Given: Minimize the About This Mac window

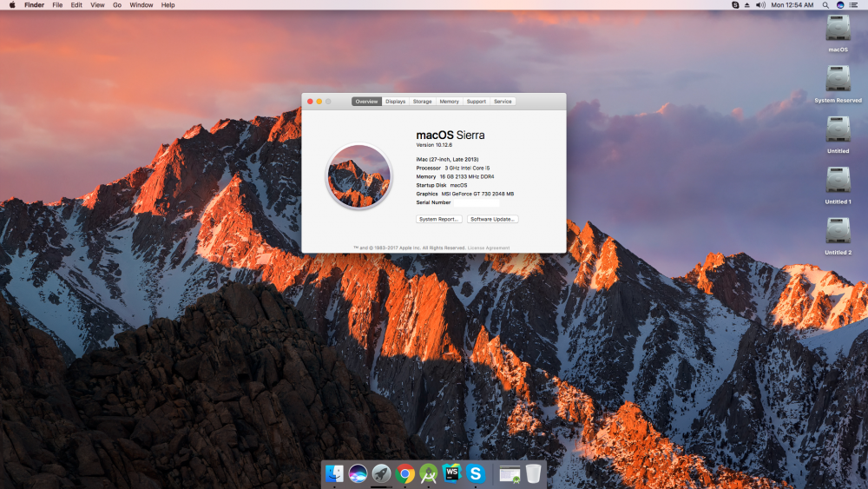Looking at the screenshot, I should 319,102.
